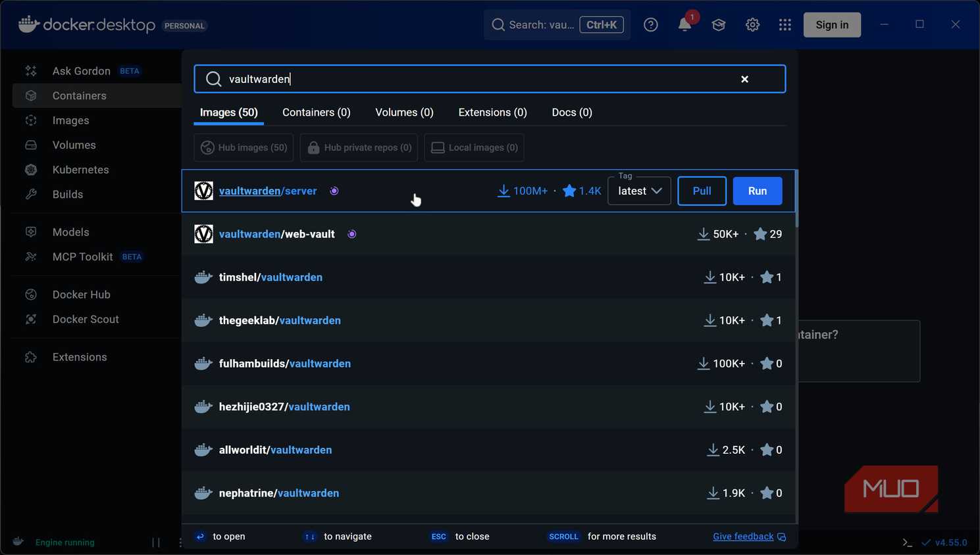This screenshot has height=555, width=980.
Task: Click the help question mark icon
Action: tap(651, 25)
